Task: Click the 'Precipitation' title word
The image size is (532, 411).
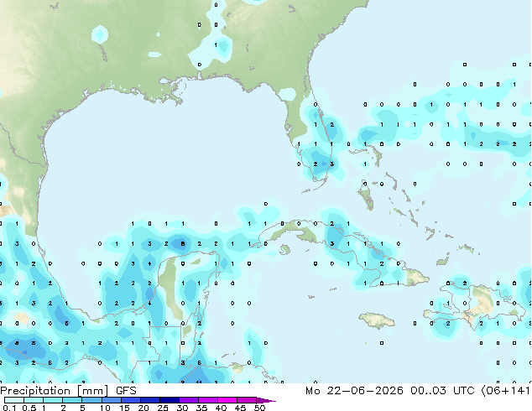Action: pyautogui.click(x=35, y=391)
